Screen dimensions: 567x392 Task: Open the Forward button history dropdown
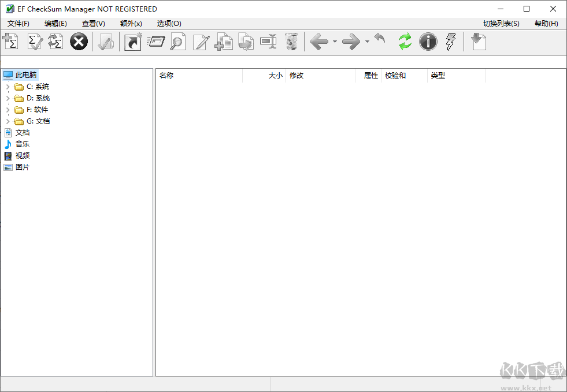click(x=366, y=42)
